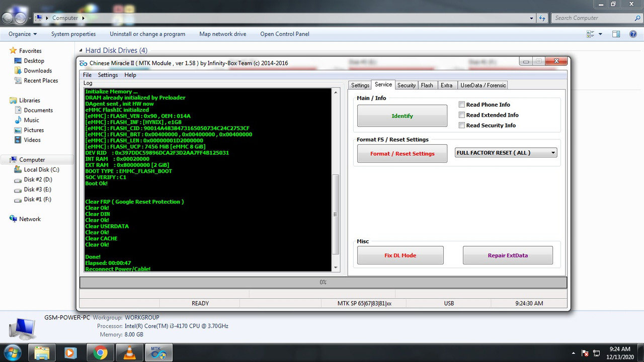The height and width of the screenshot is (362, 644).
Task: Click the log scroll down arrow
Action: (336, 268)
